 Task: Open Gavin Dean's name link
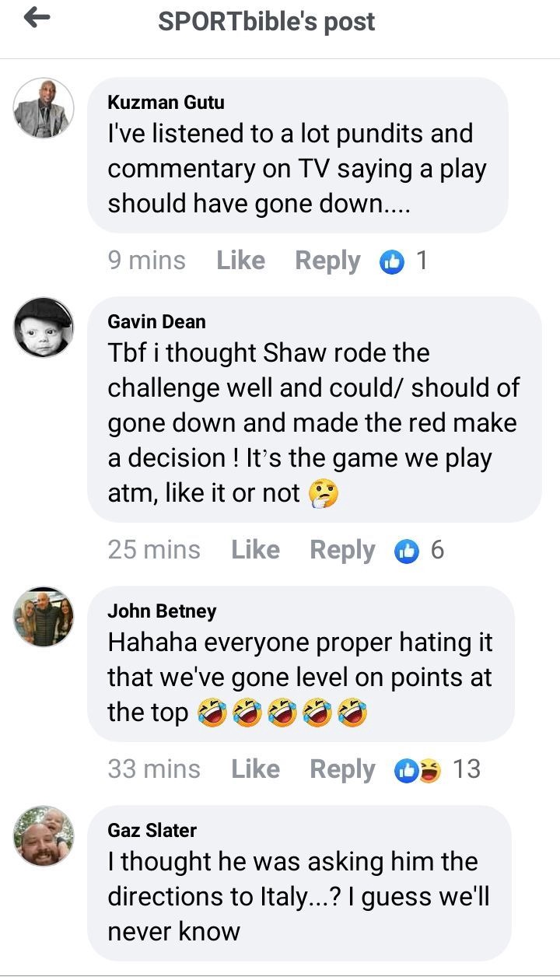[156, 321]
